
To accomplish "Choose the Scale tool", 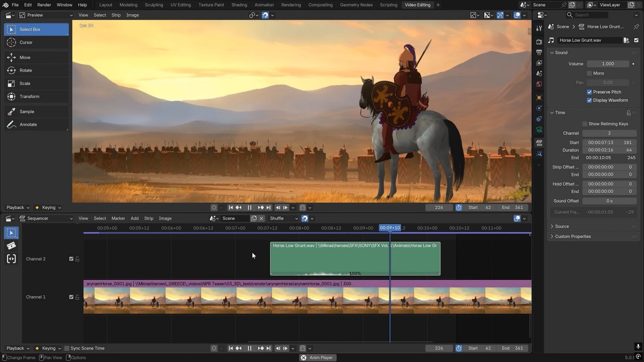I will [25, 83].
